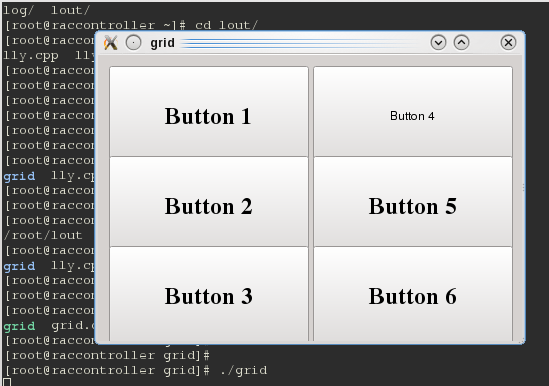This screenshot has width=549, height=386.
Task: Click Button 5 in grid window
Action: [x=413, y=202]
